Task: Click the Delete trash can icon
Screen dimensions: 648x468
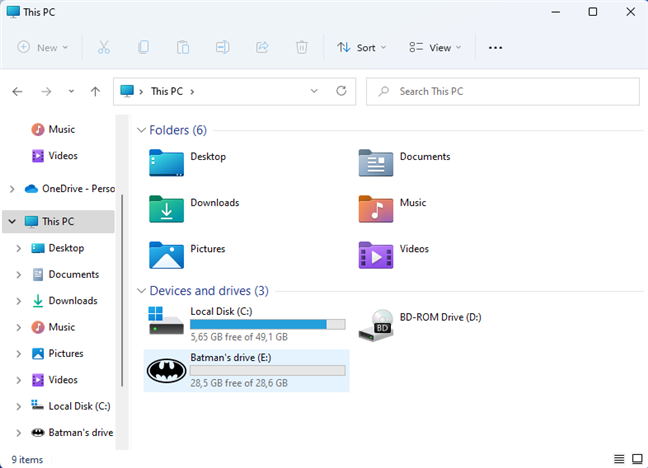Action: coord(302,48)
